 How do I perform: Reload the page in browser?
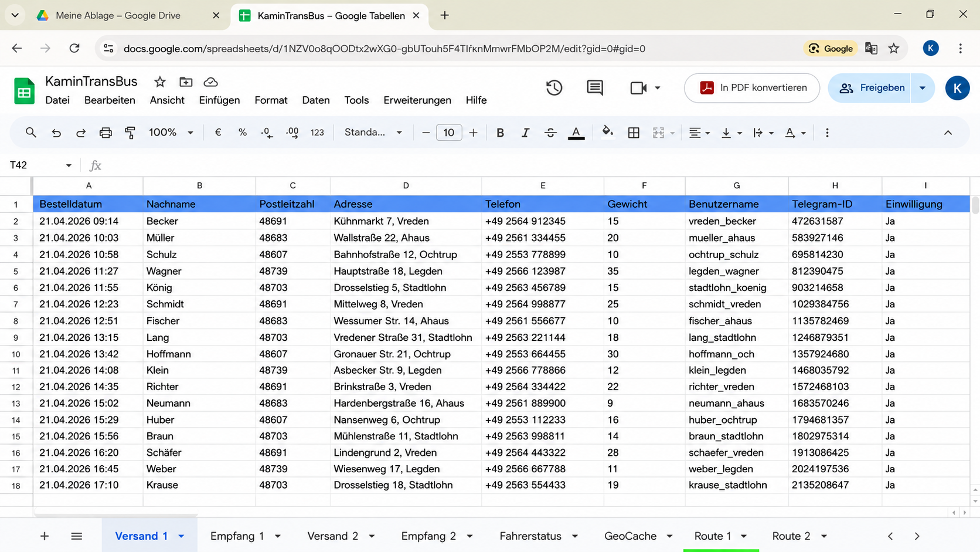pyautogui.click(x=74, y=49)
